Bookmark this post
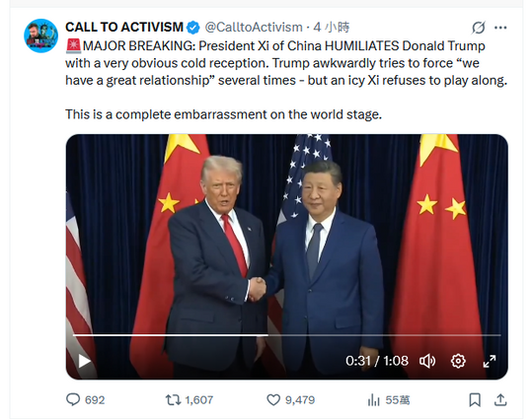 475,400
